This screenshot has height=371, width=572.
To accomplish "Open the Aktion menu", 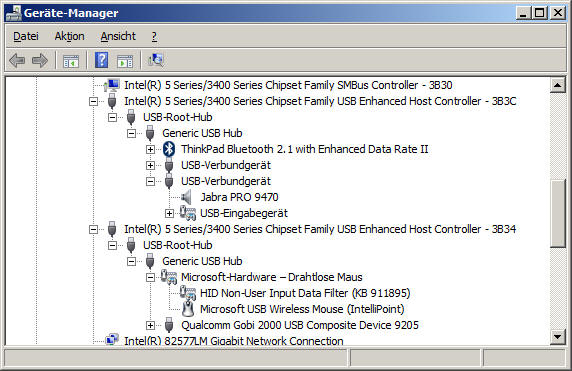I will [69, 36].
